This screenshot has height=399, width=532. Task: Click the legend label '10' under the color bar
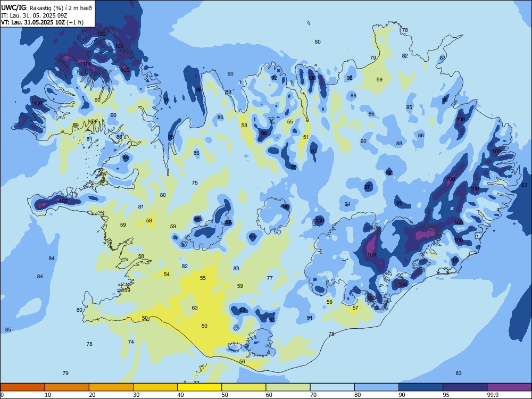pos(48,395)
